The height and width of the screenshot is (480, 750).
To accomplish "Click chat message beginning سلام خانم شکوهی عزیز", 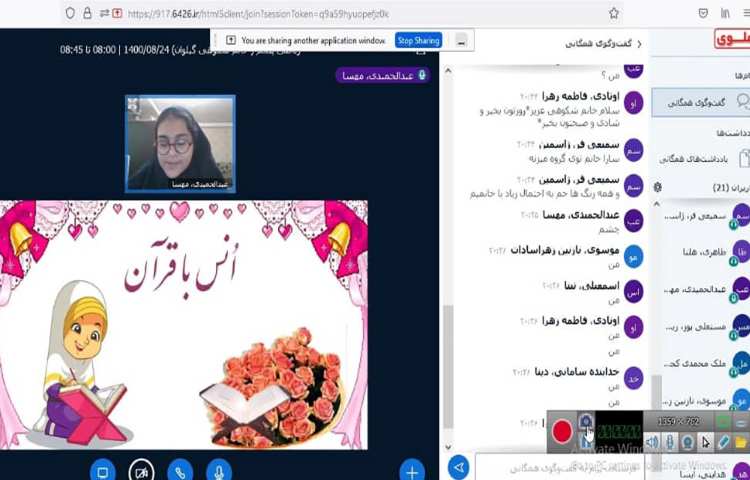I will pyautogui.click(x=550, y=117).
